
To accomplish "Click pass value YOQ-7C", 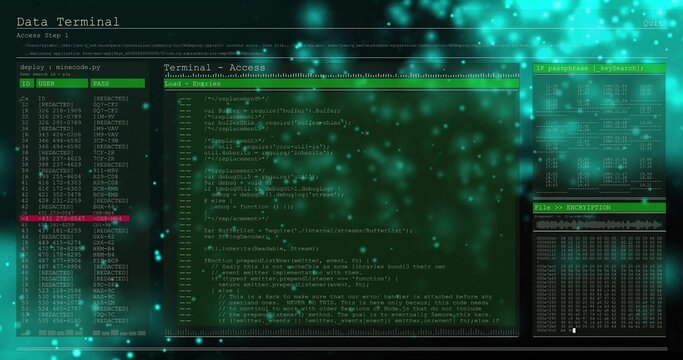I will coord(104,315).
